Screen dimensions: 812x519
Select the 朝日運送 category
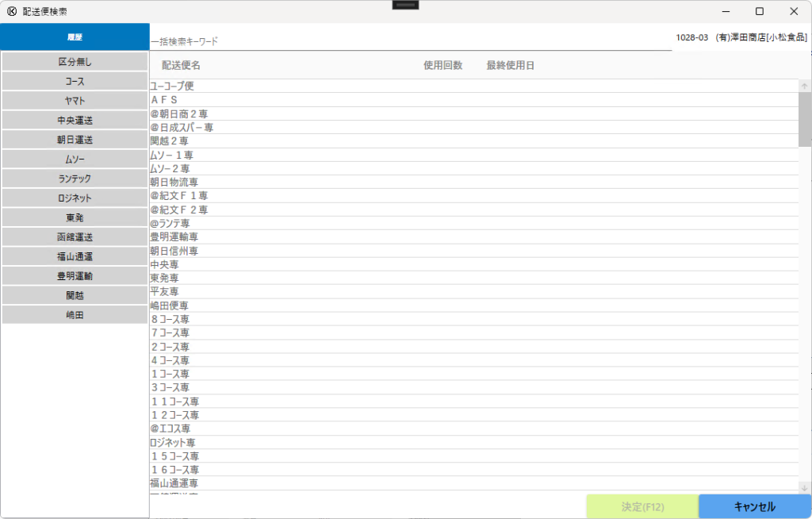pyautogui.click(x=75, y=140)
